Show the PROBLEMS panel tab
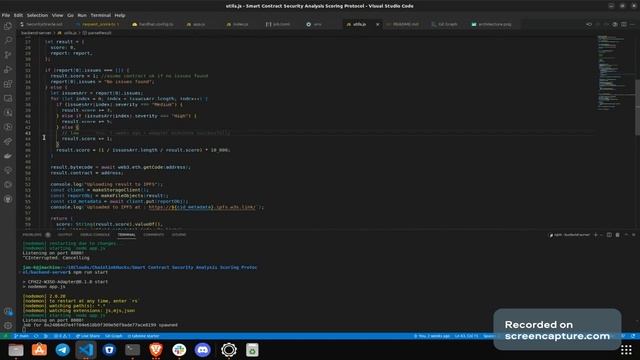Screen dimensions: 640x360 (x=32, y=235)
